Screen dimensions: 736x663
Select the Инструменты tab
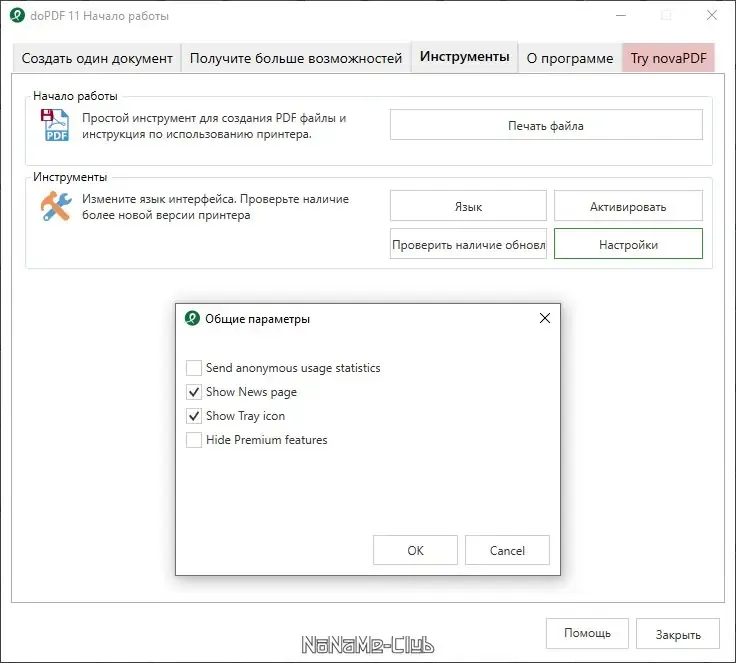pos(464,57)
